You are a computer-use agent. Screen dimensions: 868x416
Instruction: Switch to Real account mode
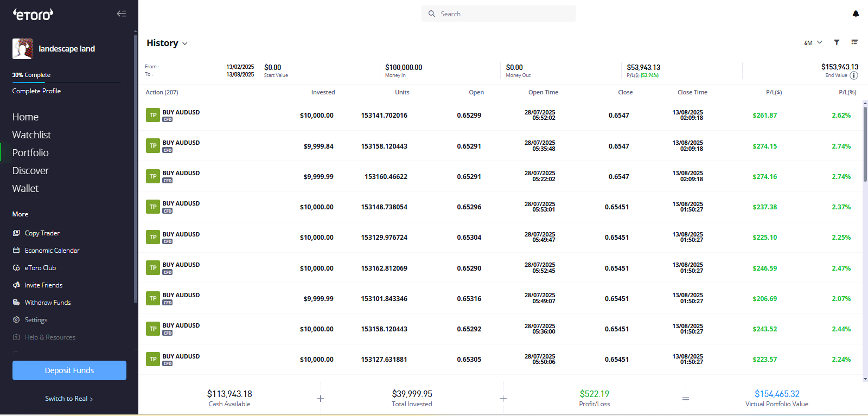(x=69, y=399)
